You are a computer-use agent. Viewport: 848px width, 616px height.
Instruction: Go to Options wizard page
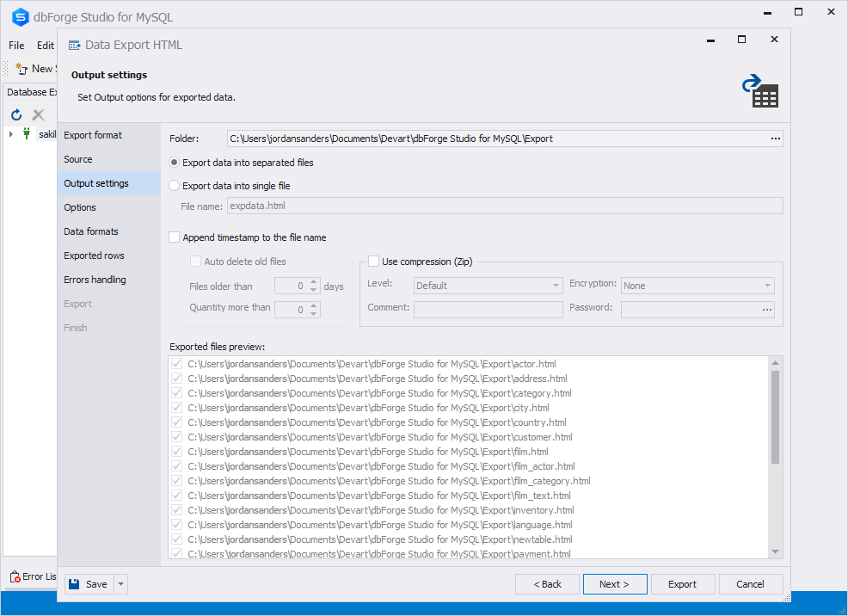pyautogui.click(x=109, y=207)
